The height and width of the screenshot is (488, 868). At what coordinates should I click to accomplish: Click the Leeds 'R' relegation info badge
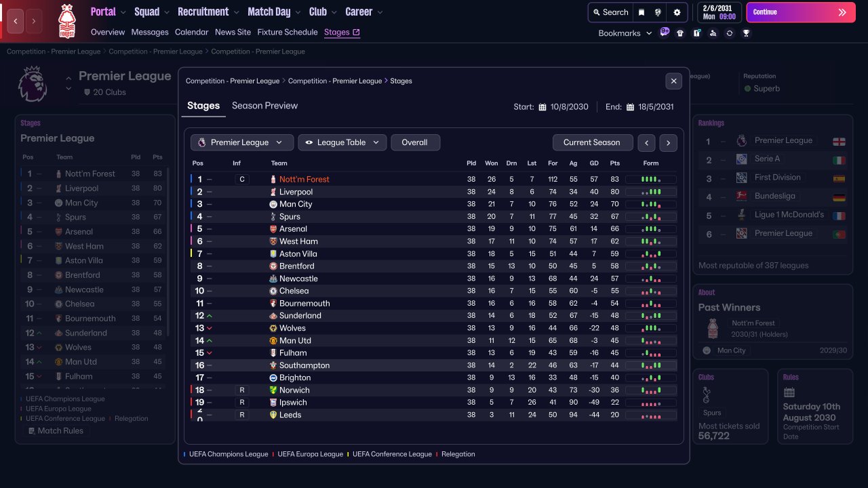coord(241,415)
